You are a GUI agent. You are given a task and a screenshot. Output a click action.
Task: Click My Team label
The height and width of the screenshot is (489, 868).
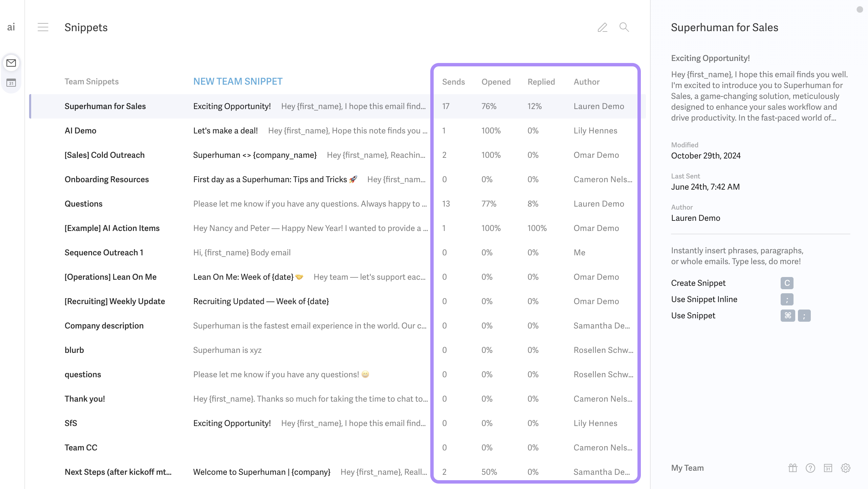tap(687, 468)
